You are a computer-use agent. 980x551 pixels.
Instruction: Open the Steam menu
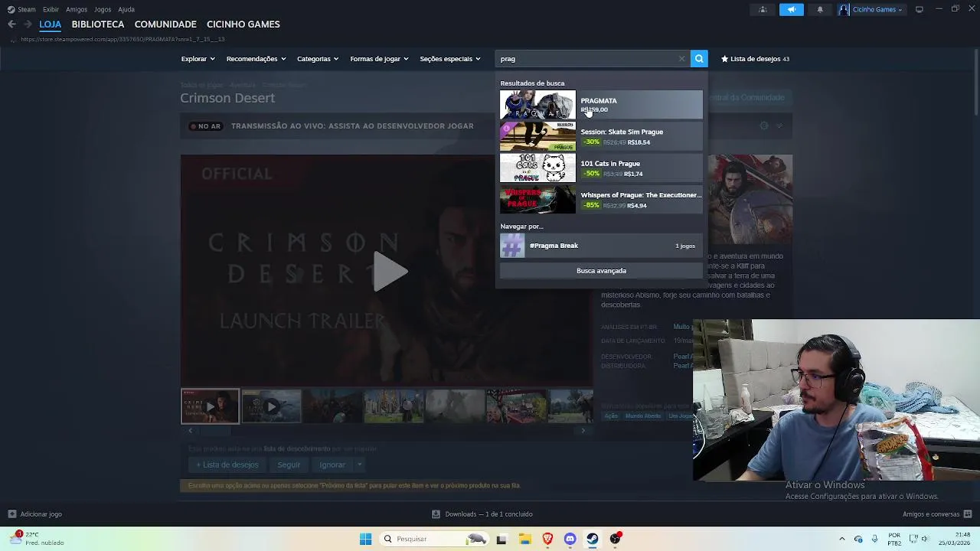click(x=21, y=9)
